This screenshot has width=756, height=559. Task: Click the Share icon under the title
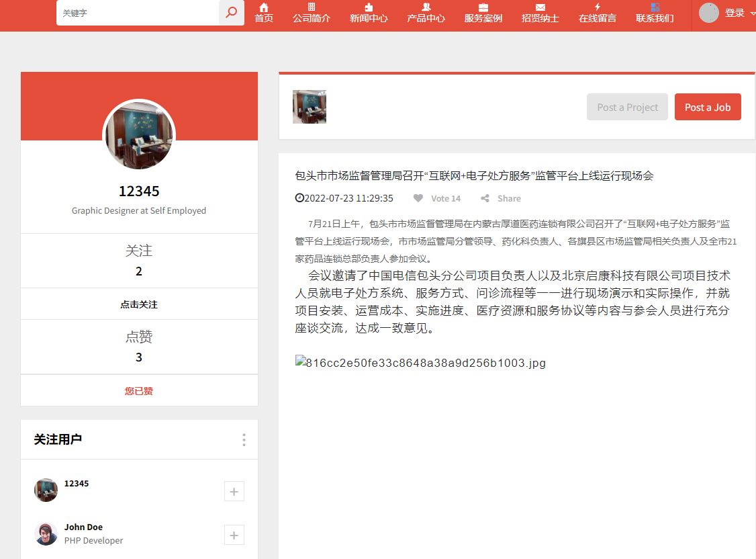(x=485, y=198)
